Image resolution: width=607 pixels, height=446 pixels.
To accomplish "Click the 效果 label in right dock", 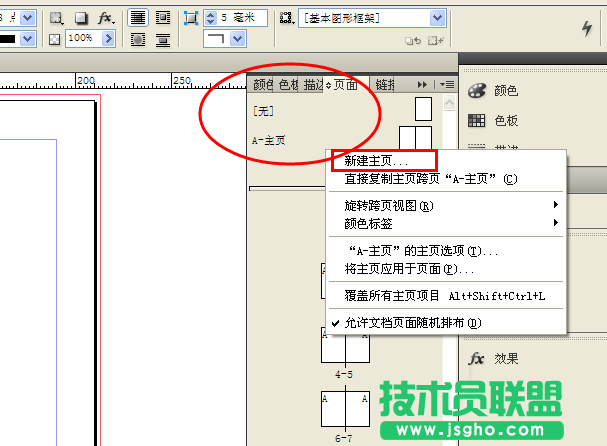I will [x=506, y=359].
